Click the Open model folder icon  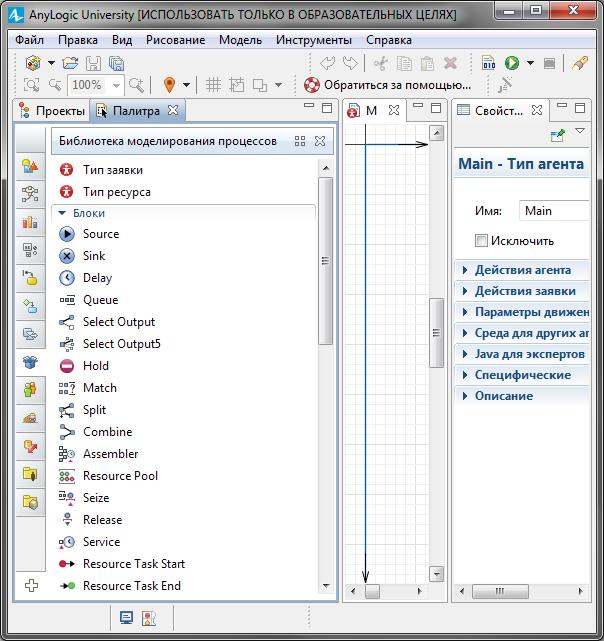point(70,63)
